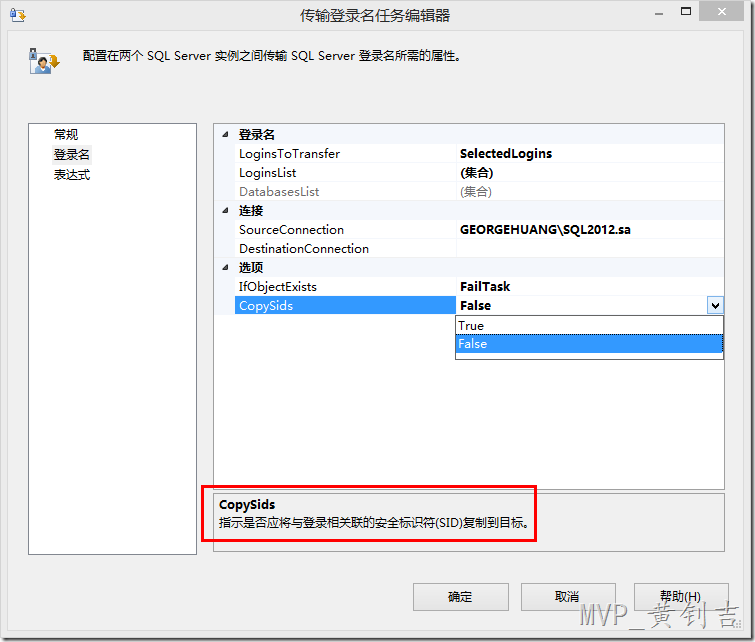Choose False in the CopySids list

pyautogui.click(x=589, y=344)
